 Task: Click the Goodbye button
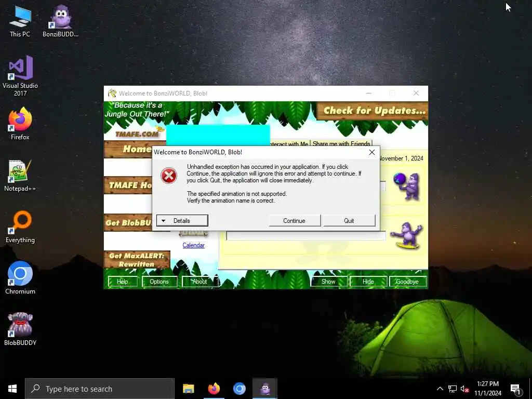[407, 282]
